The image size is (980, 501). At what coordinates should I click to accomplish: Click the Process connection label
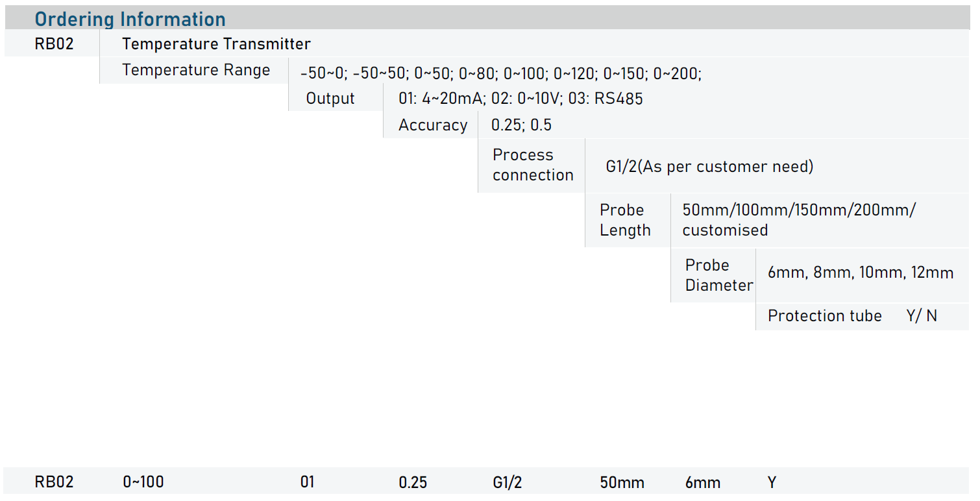coord(532,165)
